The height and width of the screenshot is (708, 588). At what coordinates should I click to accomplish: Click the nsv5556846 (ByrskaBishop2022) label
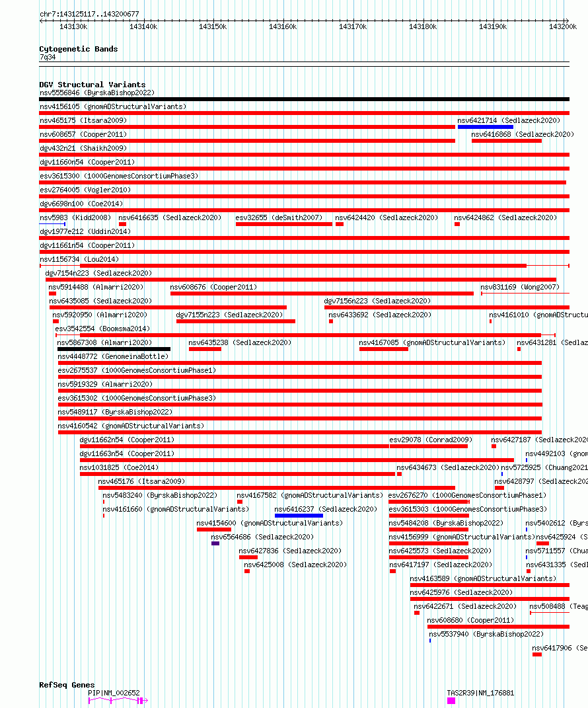point(97,93)
